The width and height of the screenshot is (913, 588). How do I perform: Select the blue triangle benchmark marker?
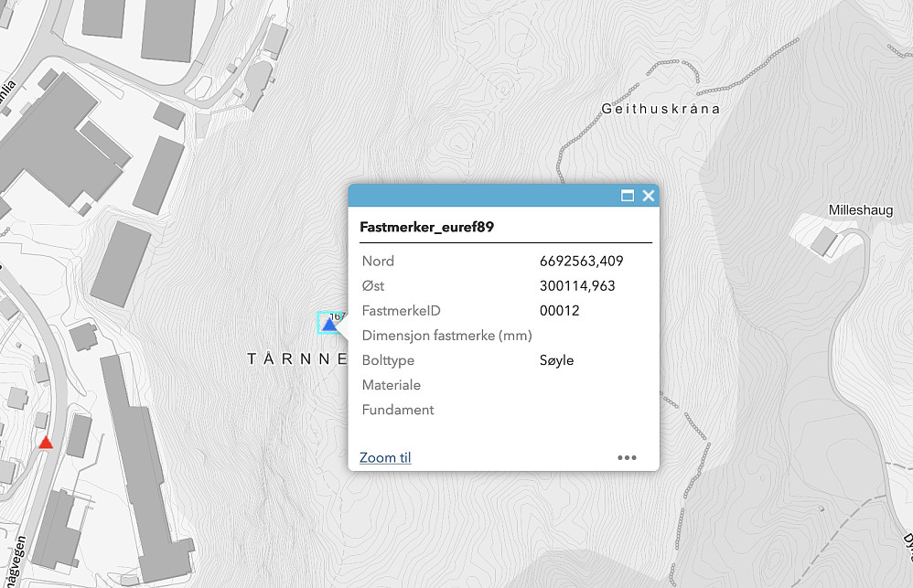(x=329, y=325)
